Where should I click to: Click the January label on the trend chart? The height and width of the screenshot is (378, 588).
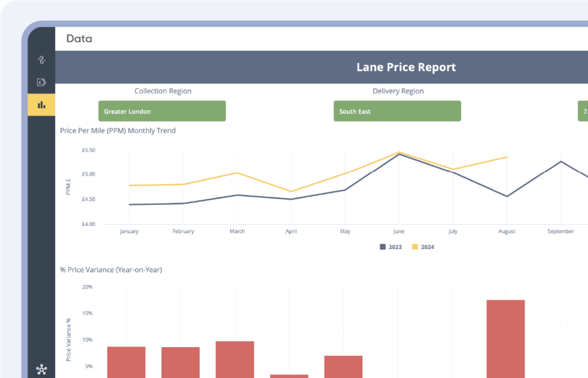pyautogui.click(x=129, y=231)
